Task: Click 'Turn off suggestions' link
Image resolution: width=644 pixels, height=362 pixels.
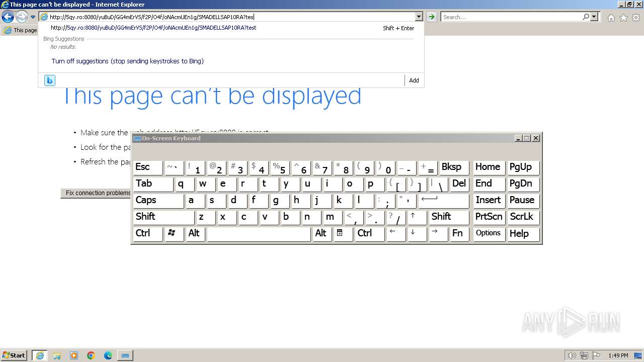Action: tap(127, 61)
